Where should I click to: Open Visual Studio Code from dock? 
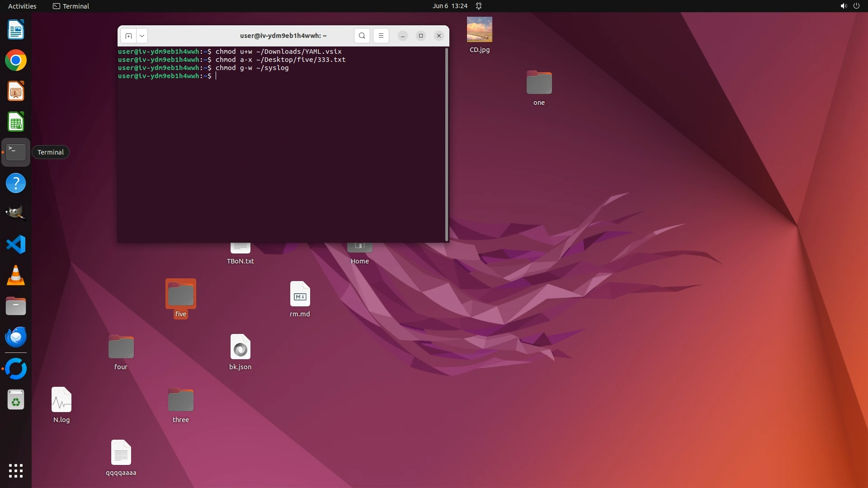[16, 244]
